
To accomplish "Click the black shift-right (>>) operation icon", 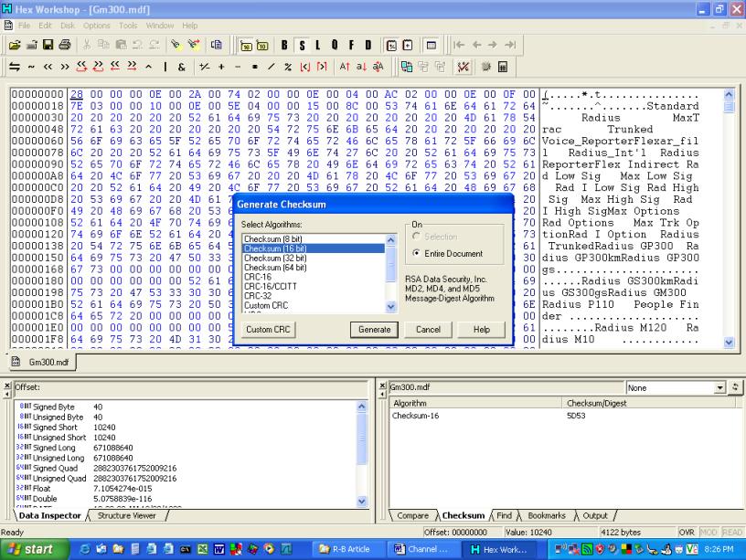I will pos(65,67).
